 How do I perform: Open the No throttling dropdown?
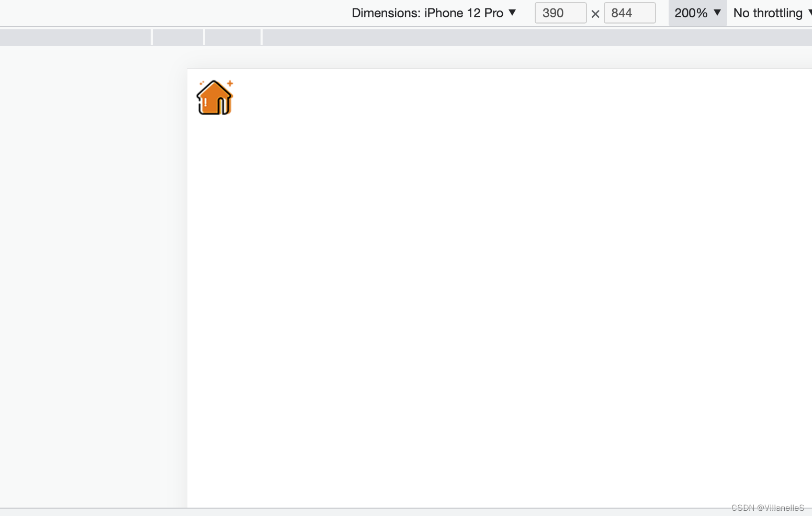point(772,13)
